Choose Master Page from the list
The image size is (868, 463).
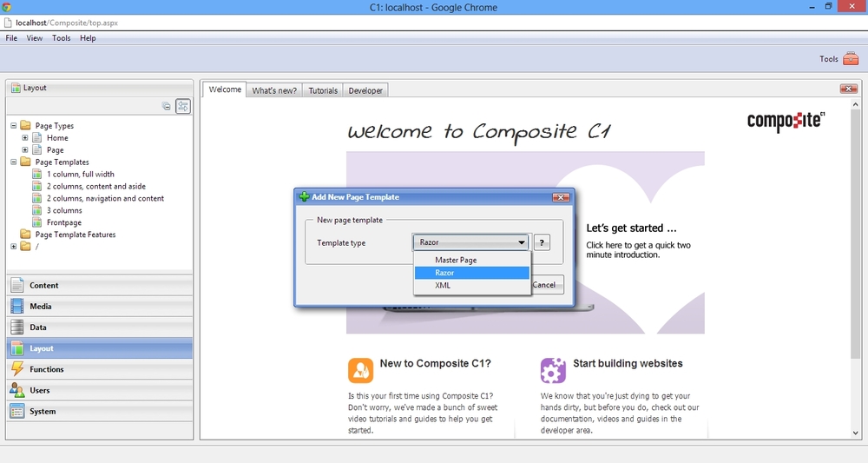(x=456, y=261)
